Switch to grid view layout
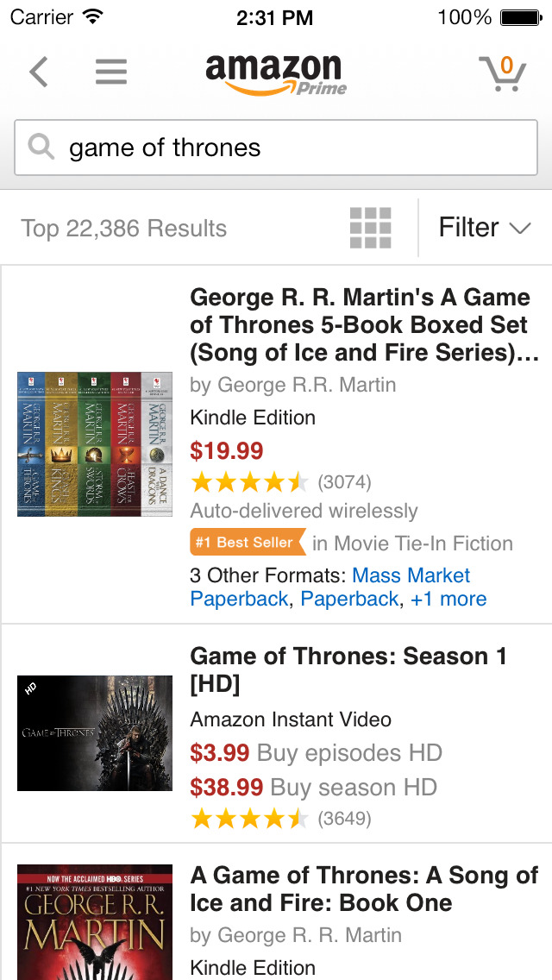552x980 pixels. tap(371, 229)
